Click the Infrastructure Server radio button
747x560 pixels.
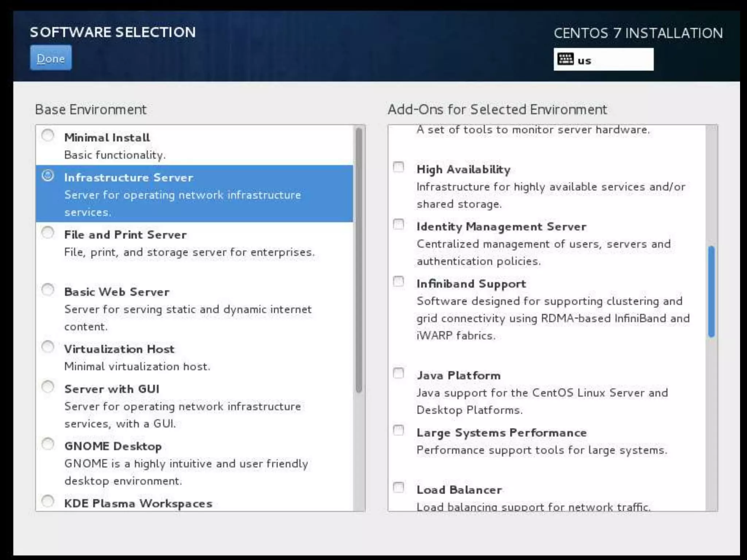tap(48, 176)
